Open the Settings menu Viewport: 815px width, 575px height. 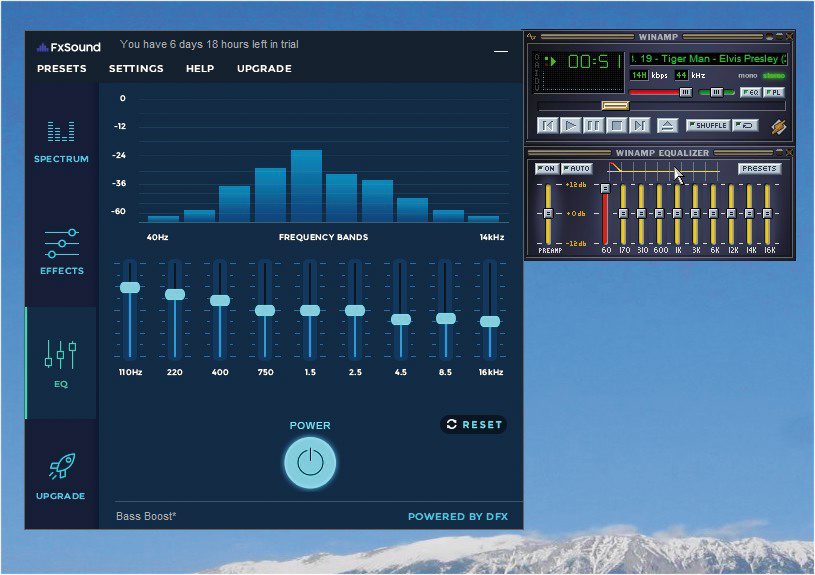136,69
